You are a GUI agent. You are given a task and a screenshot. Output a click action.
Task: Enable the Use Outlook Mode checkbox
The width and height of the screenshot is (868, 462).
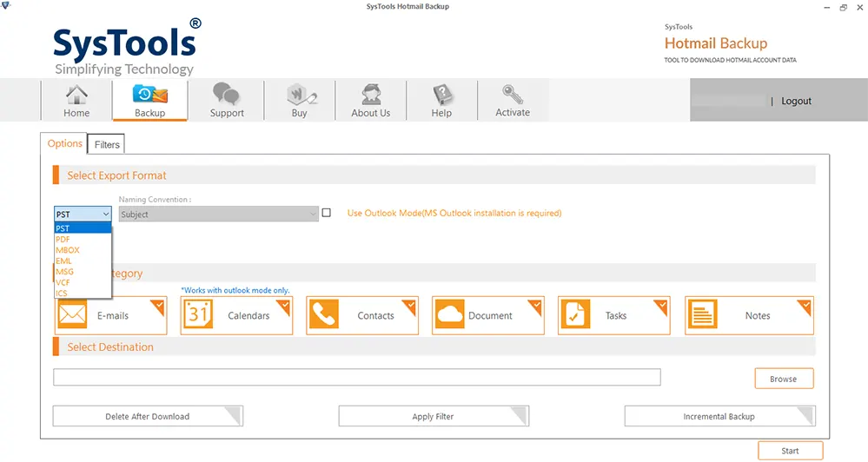[327, 213]
